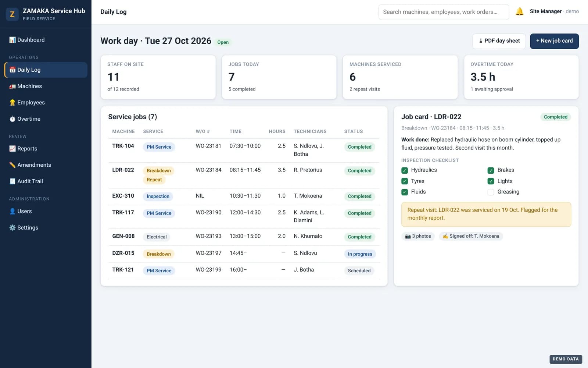Uncheck the Fluids inspection checkbox
This screenshot has height=368, width=588.
point(405,192)
